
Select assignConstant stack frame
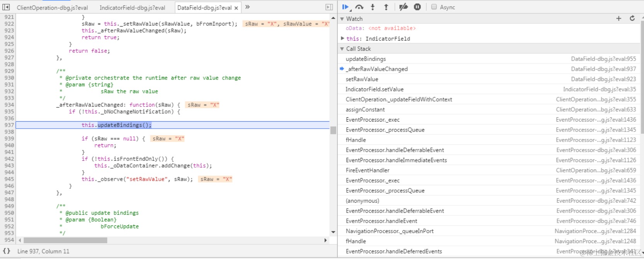pos(489,109)
